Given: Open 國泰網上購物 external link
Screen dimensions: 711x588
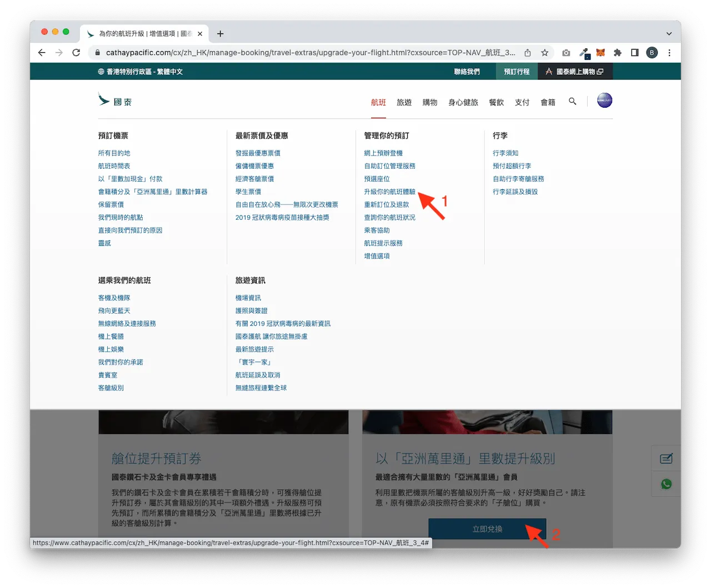Looking at the screenshot, I should click(x=575, y=72).
